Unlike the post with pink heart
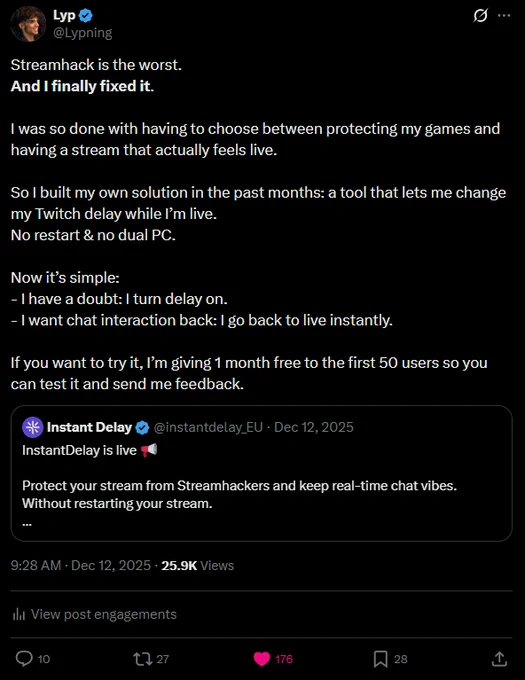Screen dimensions: 525x680 (x=261, y=659)
